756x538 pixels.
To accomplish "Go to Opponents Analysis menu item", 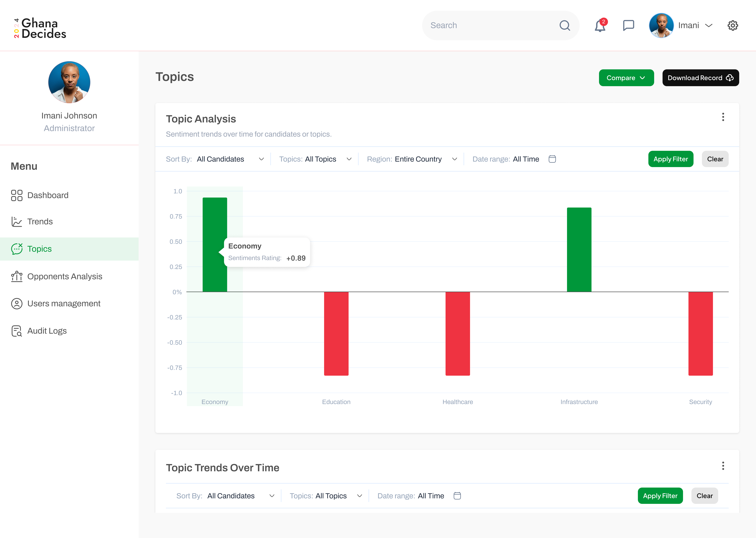I will [65, 276].
